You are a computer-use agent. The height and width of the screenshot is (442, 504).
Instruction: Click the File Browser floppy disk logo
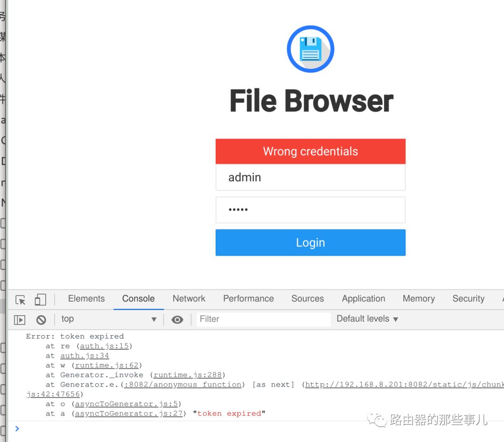point(310,49)
